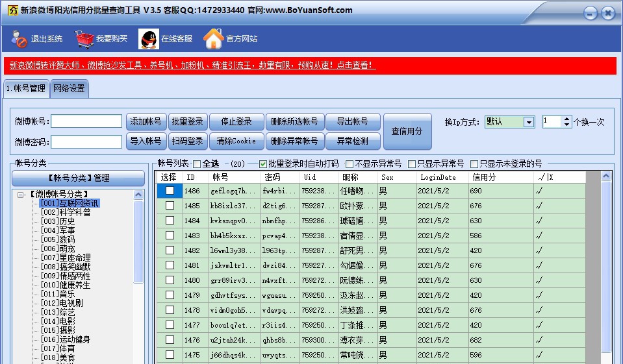
Task: Click the 添加帐号 button
Action: (x=146, y=121)
